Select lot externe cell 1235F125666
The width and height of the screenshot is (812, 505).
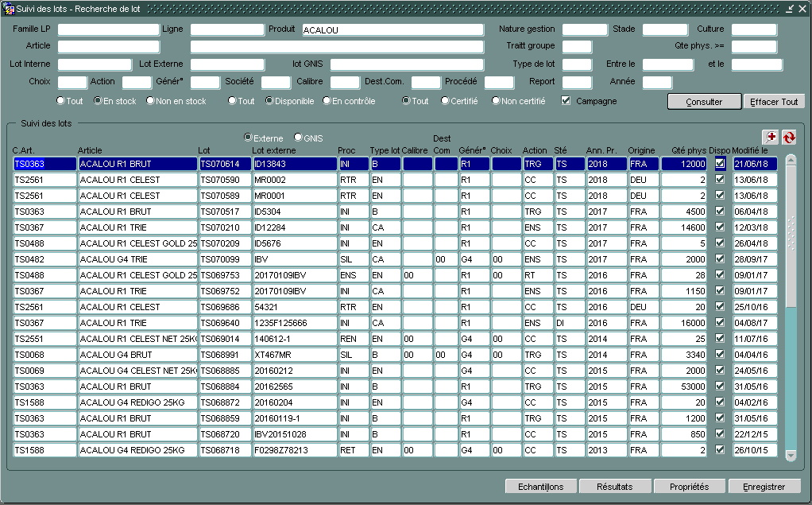click(295, 323)
